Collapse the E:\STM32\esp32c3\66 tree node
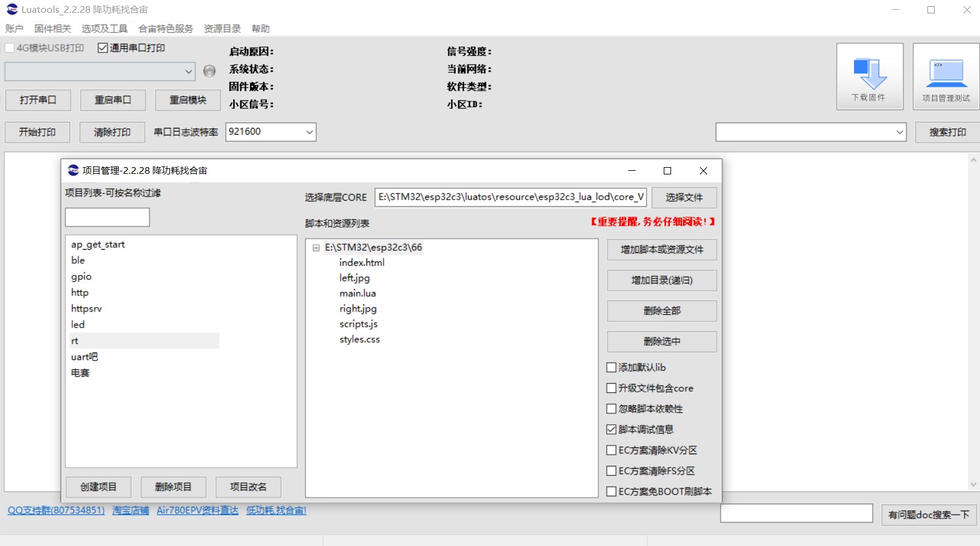Viewport: 980px width, 546px height. click(x=316, y=248)
